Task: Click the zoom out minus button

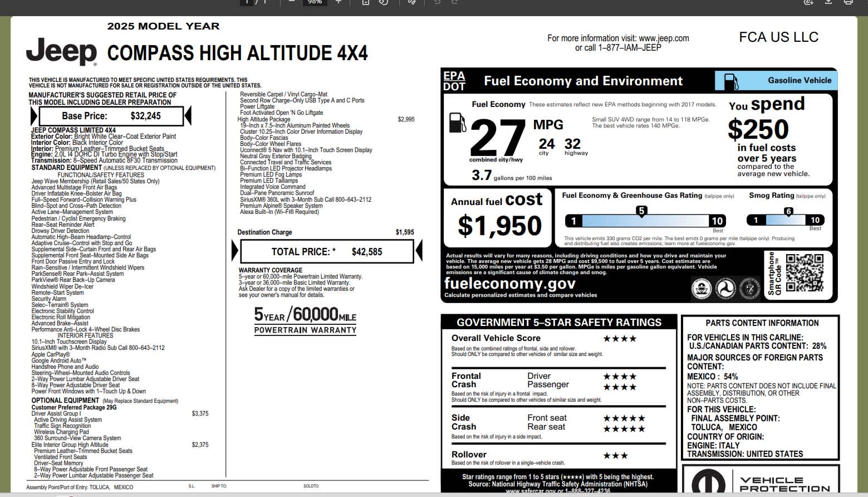Action: (291, 2)
